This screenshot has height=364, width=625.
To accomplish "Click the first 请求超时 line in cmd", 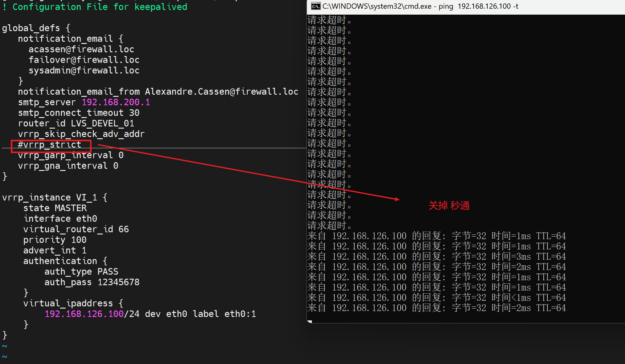I will pyautogui.click(x=329, y=20).
